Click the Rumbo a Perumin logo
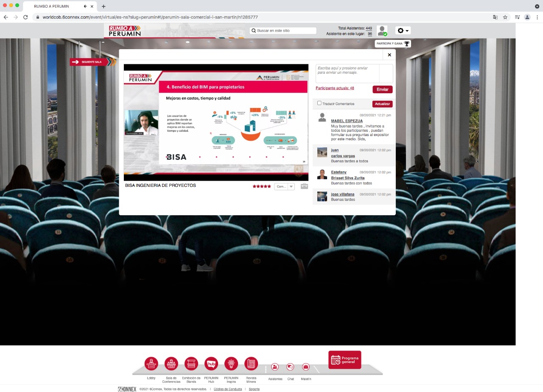Screen dimensions: 543x392 [x=125, y=31]
